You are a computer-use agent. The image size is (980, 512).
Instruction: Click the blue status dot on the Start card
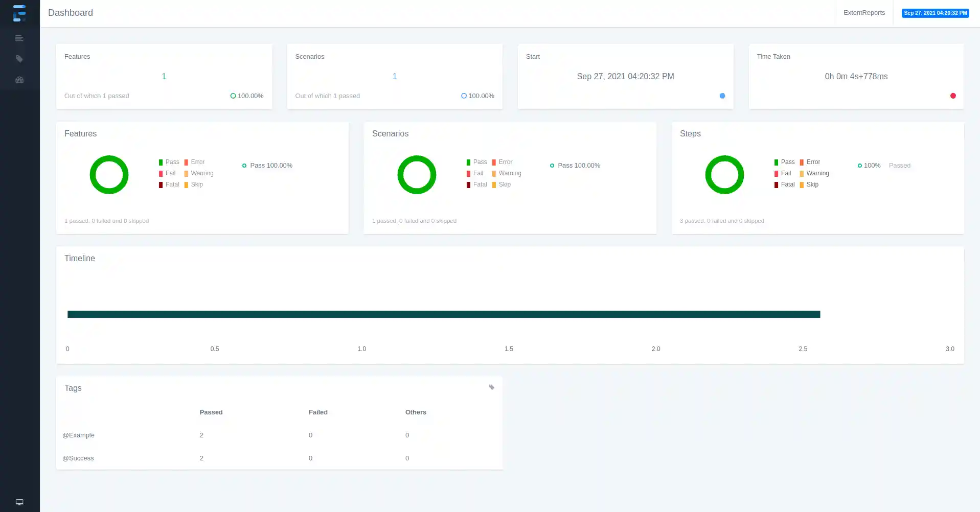722,96
